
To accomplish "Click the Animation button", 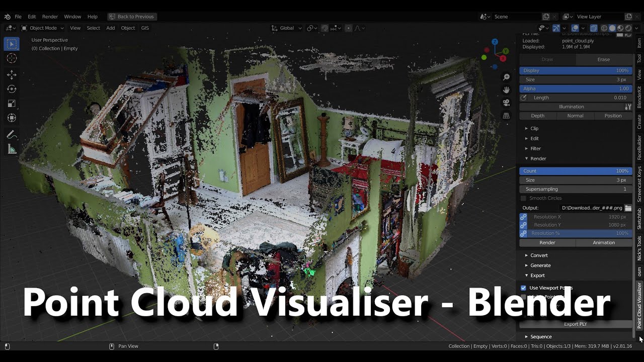I will point(604,243).
